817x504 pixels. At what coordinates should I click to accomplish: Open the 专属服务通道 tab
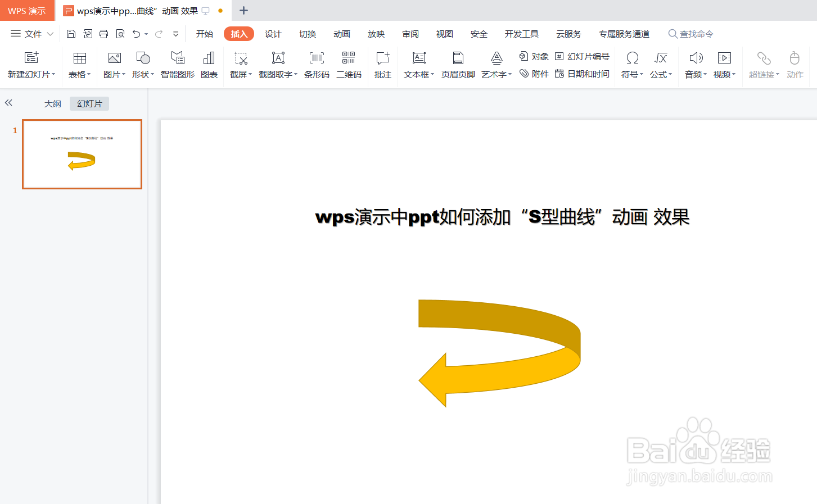pos(624,34)
